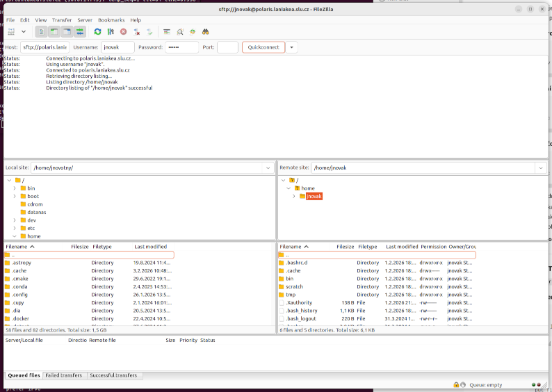
Task: Expand the Remote site path dropdown
Action: click(540, 168)
